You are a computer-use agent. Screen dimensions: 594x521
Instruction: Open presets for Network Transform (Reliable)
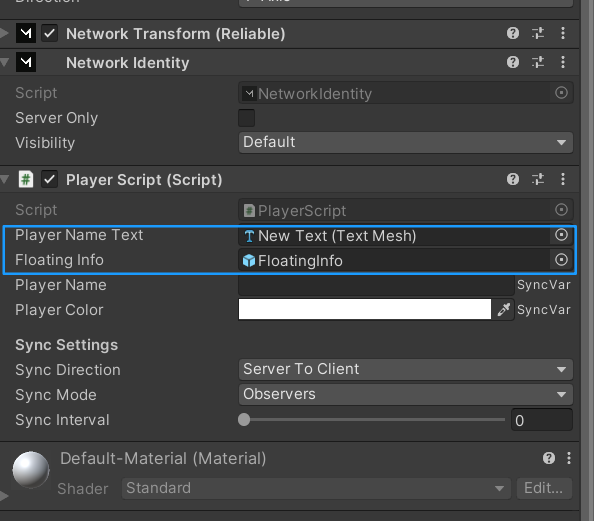coord(538,33)
